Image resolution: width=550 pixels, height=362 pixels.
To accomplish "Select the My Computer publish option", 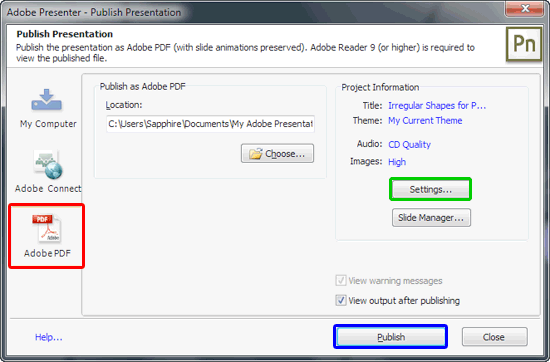I will (x=48, y=109).
